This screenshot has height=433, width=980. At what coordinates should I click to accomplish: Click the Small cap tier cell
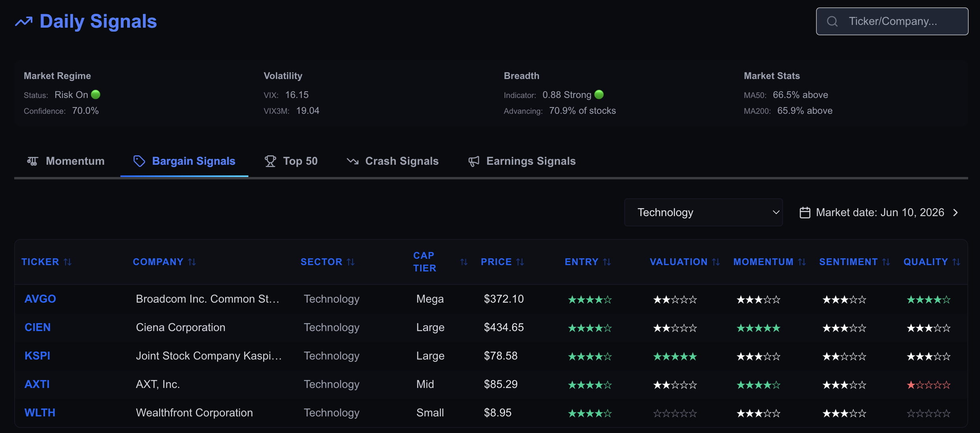(x=430, y=413)
